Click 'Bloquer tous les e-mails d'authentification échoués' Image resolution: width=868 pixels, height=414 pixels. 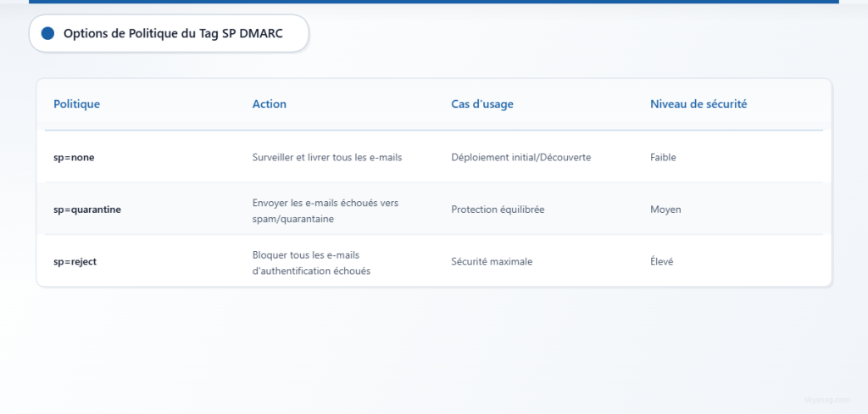pos(312,263)
